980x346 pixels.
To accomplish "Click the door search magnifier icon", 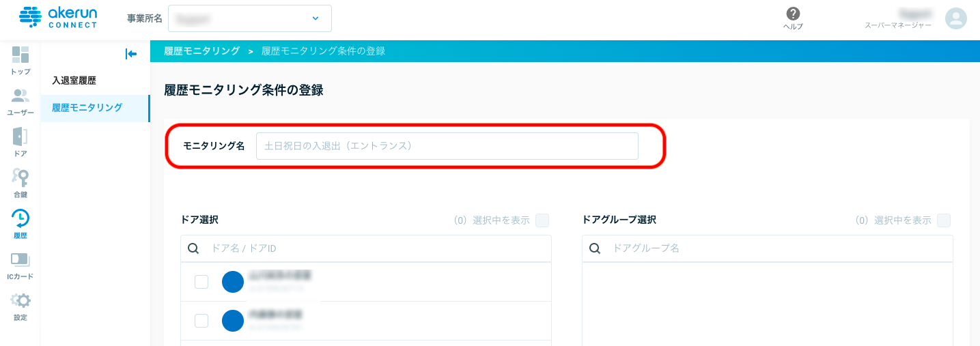I will pos(193,248).
